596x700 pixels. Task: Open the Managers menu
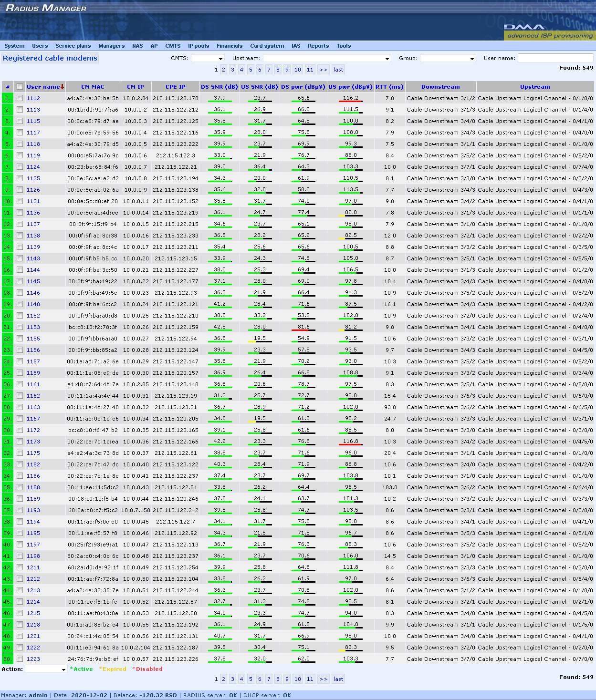coord(111,46)
